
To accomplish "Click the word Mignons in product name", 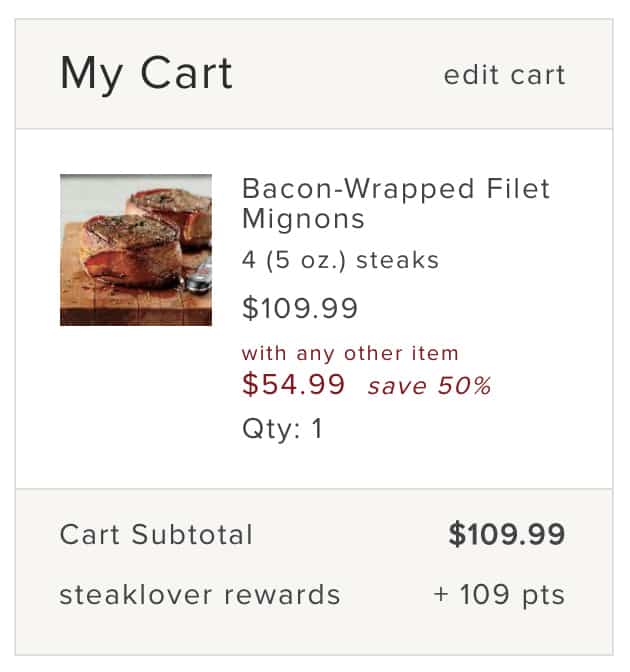I will 303,219.
